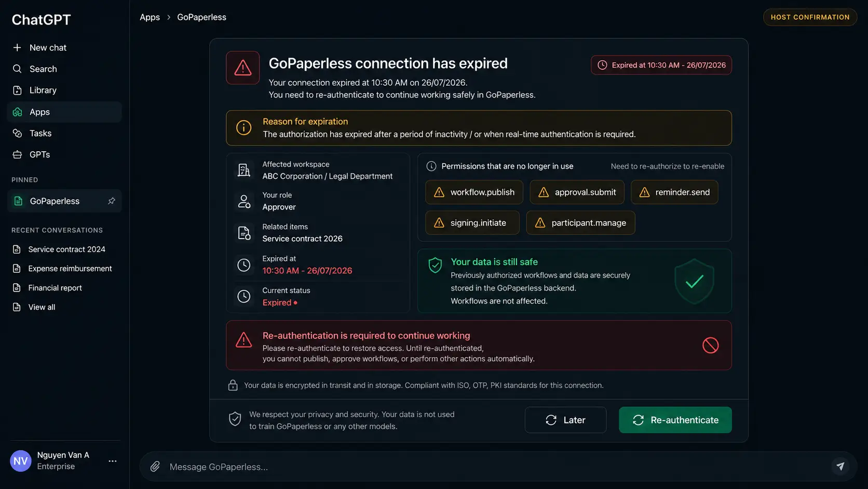868x489 pixels.
Task: Start a New chat from the sidebar
Action: click(x=64, y=47)
